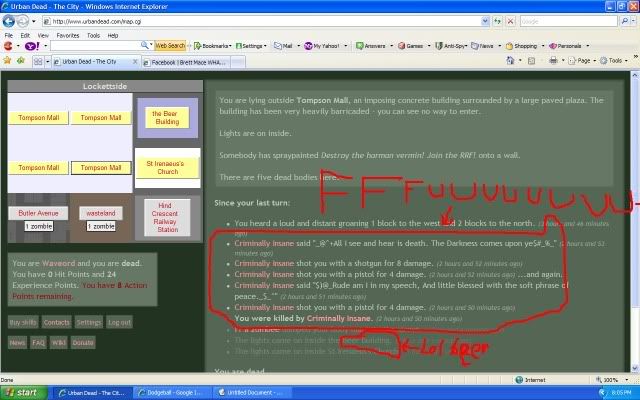The width and height of the screenshot is (640, 400).
Task: Click the IE back navigation arrow
Action: point(10,20)
